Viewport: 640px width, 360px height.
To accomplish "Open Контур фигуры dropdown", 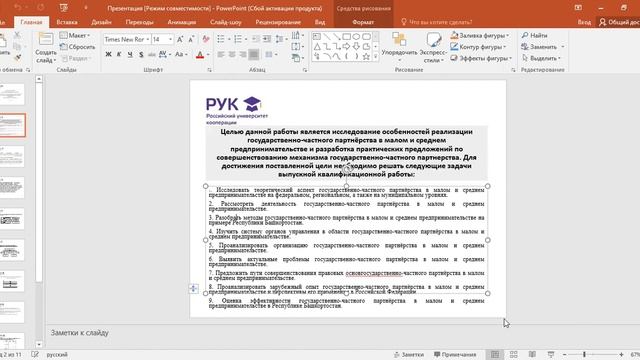I will pyautogui.click(x=478, y=47).
